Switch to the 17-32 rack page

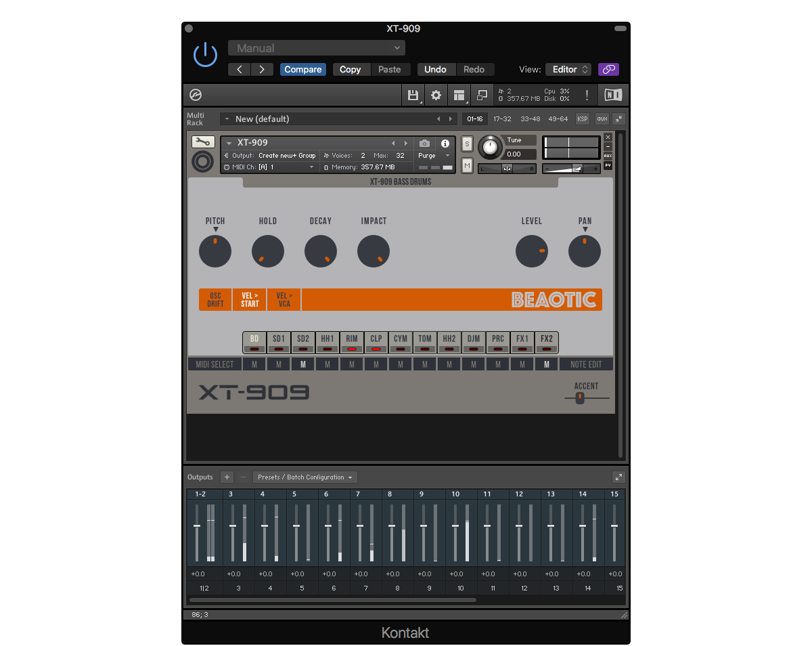(x=502, y=119)
